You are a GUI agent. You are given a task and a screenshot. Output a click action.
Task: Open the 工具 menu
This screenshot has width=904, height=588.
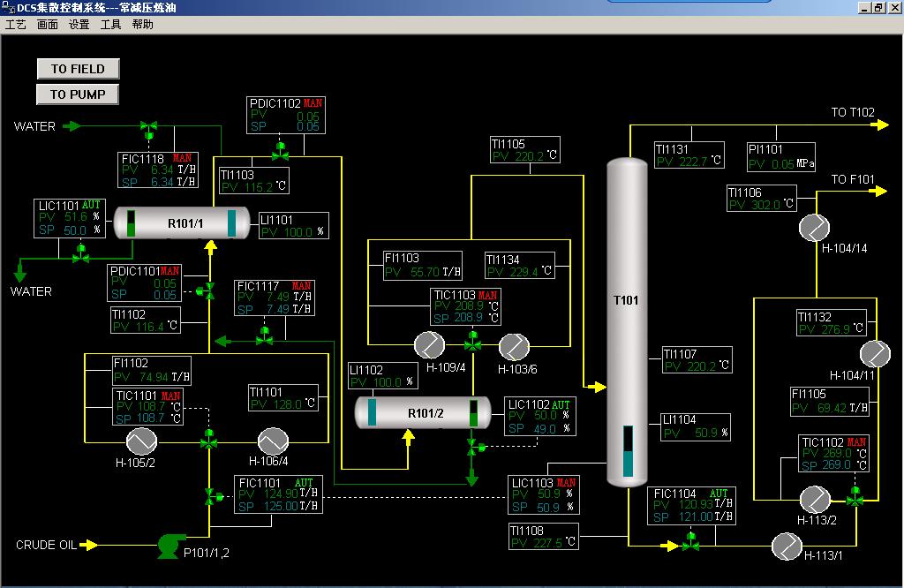pyautogui.click(x=110, y=25)
